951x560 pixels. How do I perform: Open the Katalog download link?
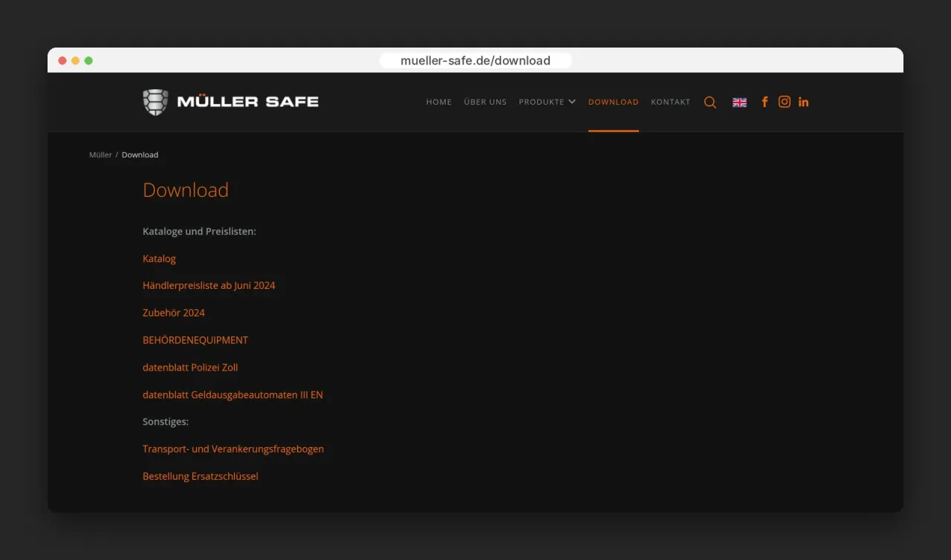tap(159, 258)
